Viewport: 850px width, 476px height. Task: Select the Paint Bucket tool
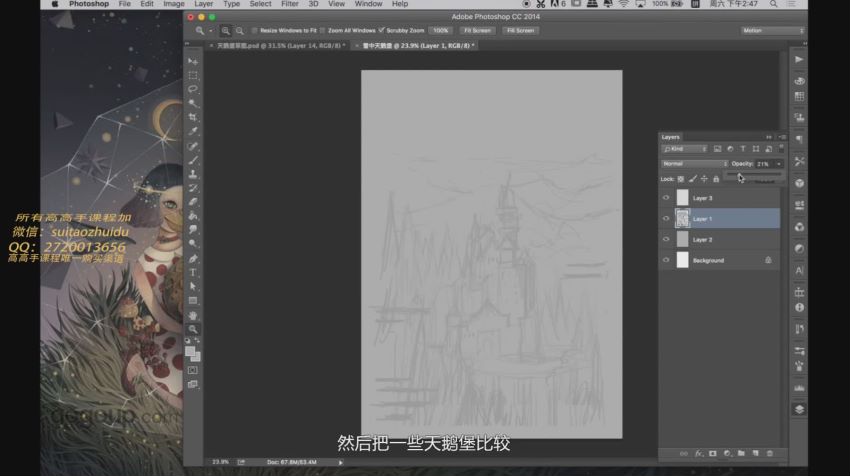point(193,216)
